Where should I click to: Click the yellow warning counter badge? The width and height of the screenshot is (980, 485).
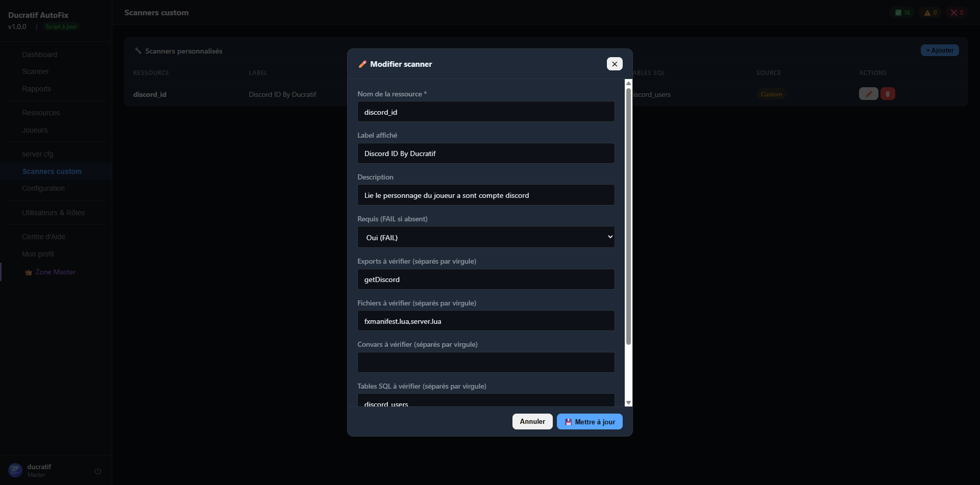pos(929,12)
